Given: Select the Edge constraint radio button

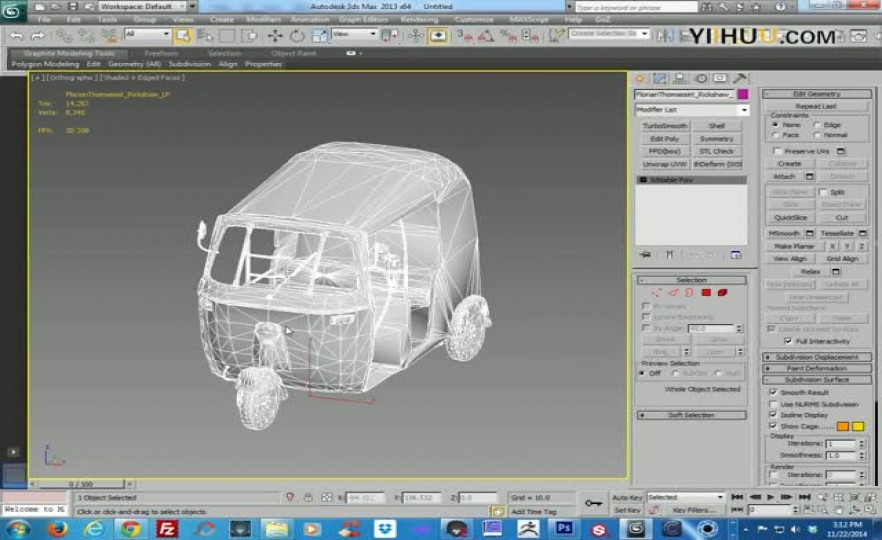Looking at the screenshot, I should pos(817,124).
